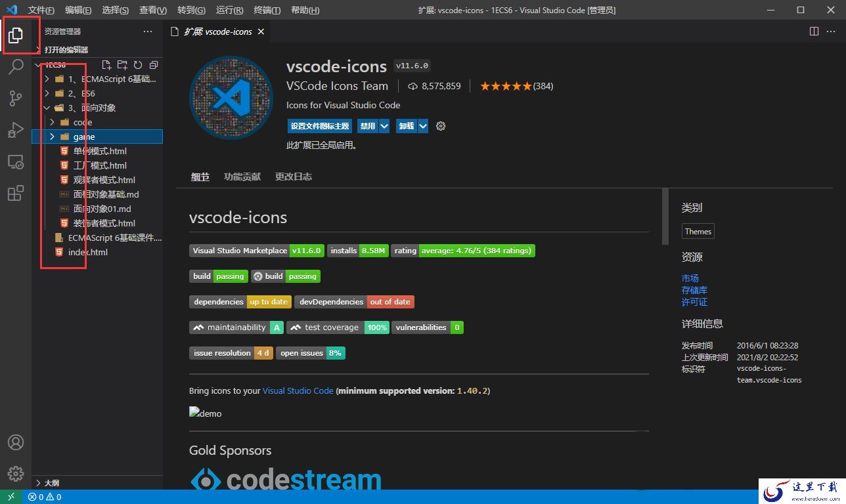Open editor more actions ellipsis menu
This screenshot has height=504, width=846.
(x=832, y=31)
